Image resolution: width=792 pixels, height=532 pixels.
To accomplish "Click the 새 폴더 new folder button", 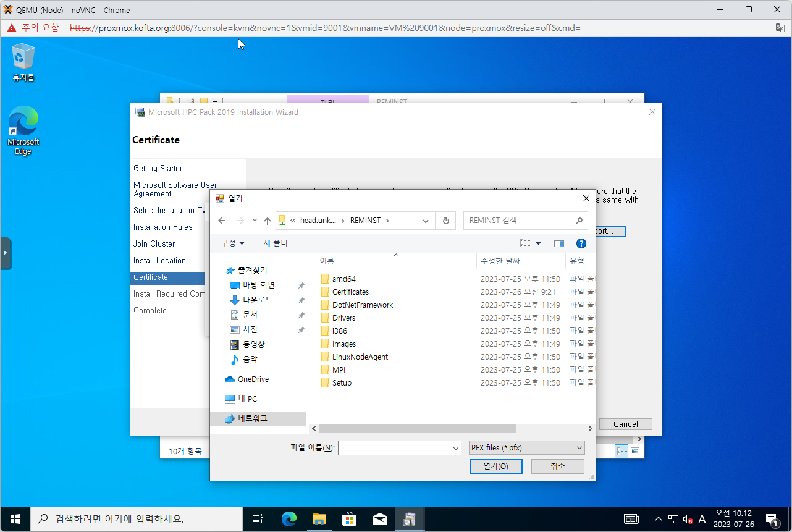I will pyautogui.click(x=276, y=243).
